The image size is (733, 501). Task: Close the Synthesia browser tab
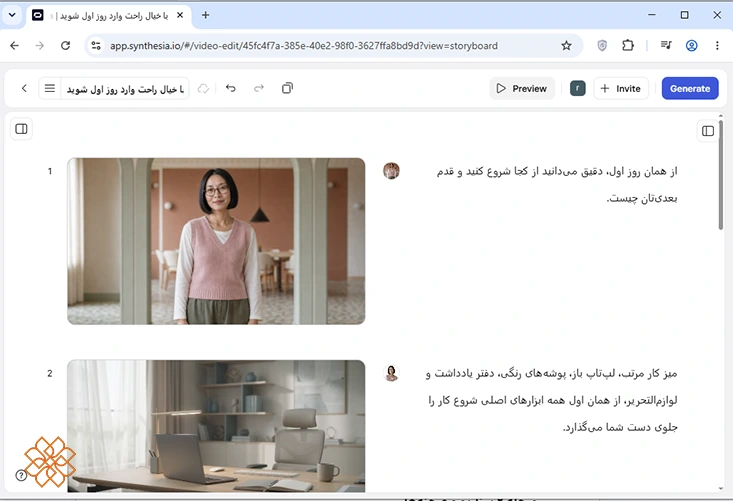pyautogui.click(x=180, y=15)
